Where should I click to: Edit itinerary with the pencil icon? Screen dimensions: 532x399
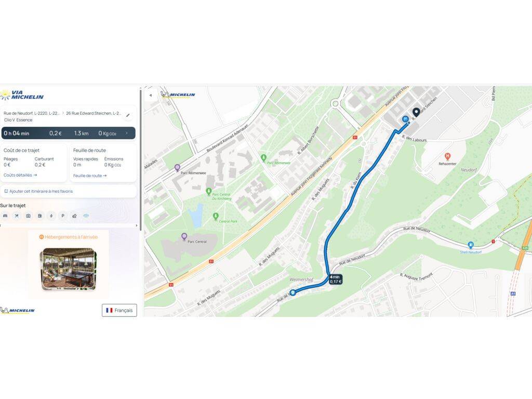tap(128, 115)
